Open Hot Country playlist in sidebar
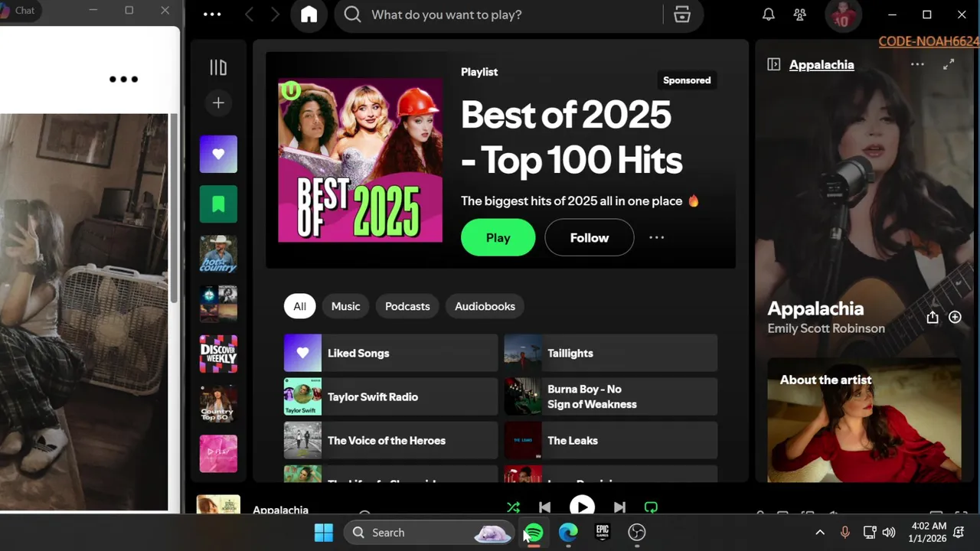980x551 pixels. tap(218, 253)
